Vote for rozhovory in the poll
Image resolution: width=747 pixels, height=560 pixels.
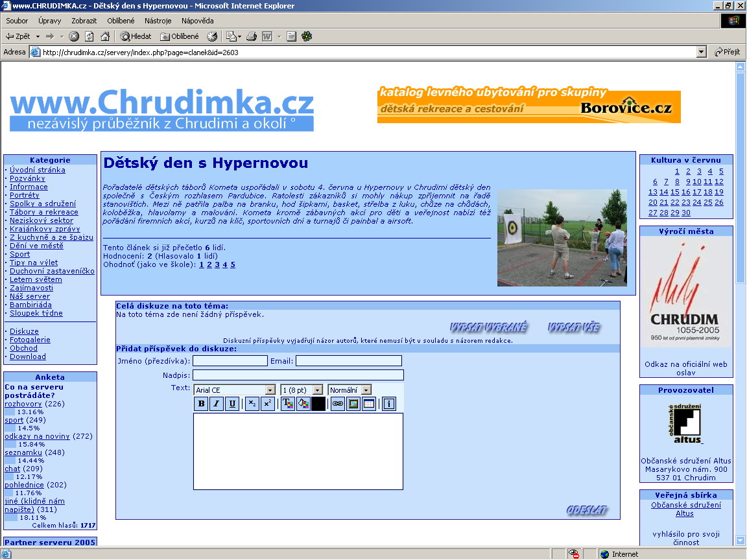click(23, 404)
